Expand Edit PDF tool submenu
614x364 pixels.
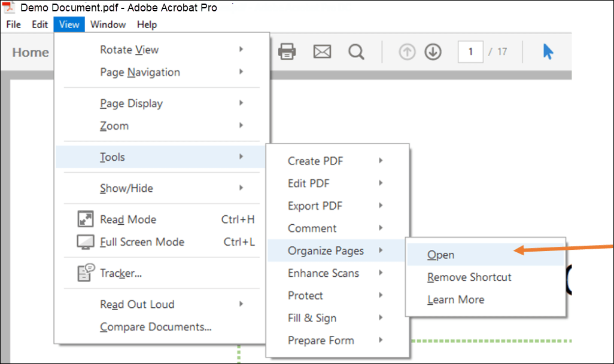pos(338,183)
